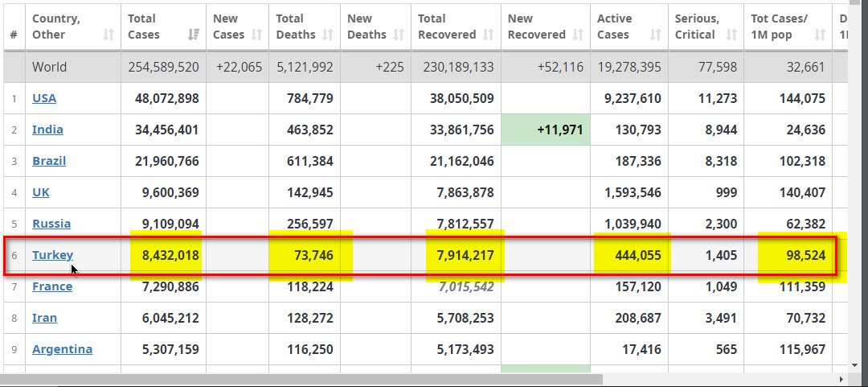Open the Brazil country link
Viewport: 868px width, 387px height.
click(x=49, y=161)
